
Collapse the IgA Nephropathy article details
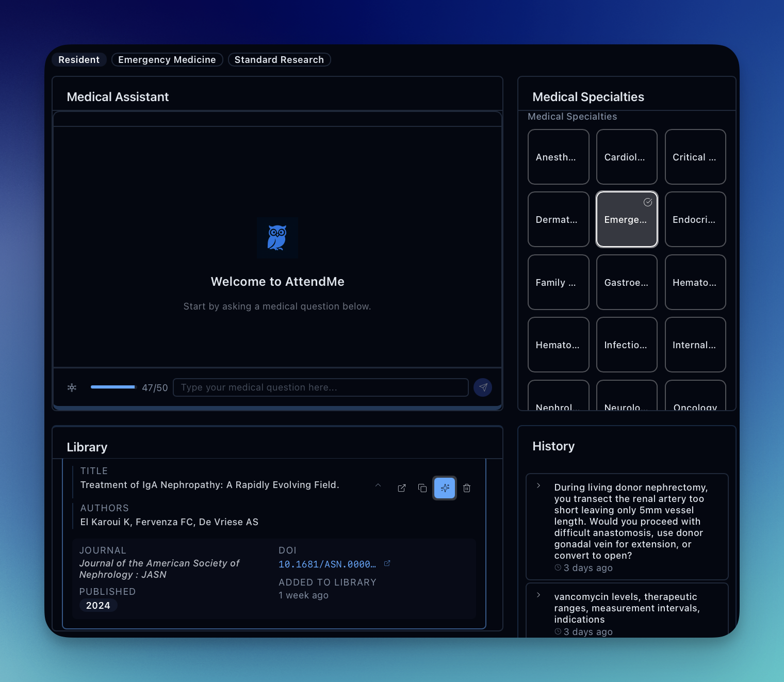click(x=378, y=485)
